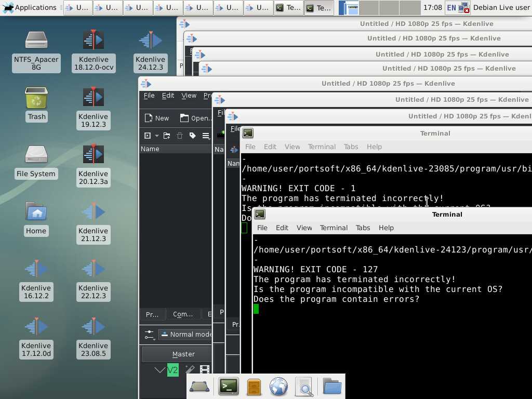Click the network status tray icon

coord(464,7)
